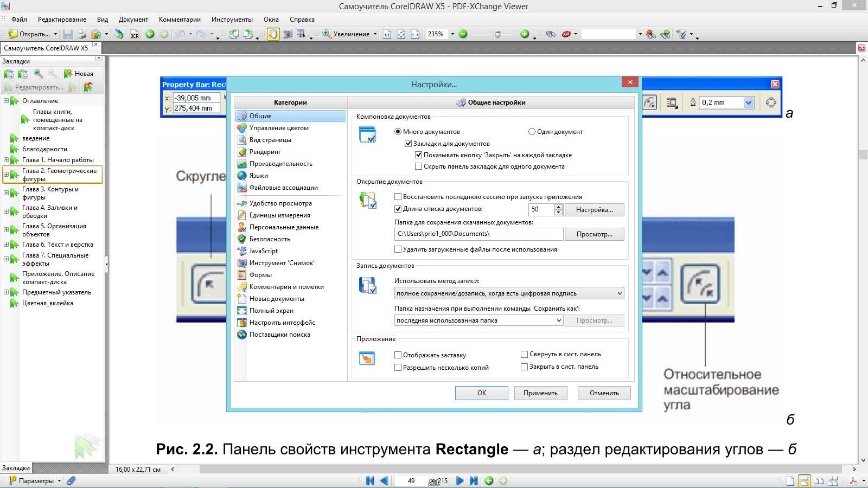Click enabled 'Просмотр...' button for downloads folder

click(x=595, y=234)
